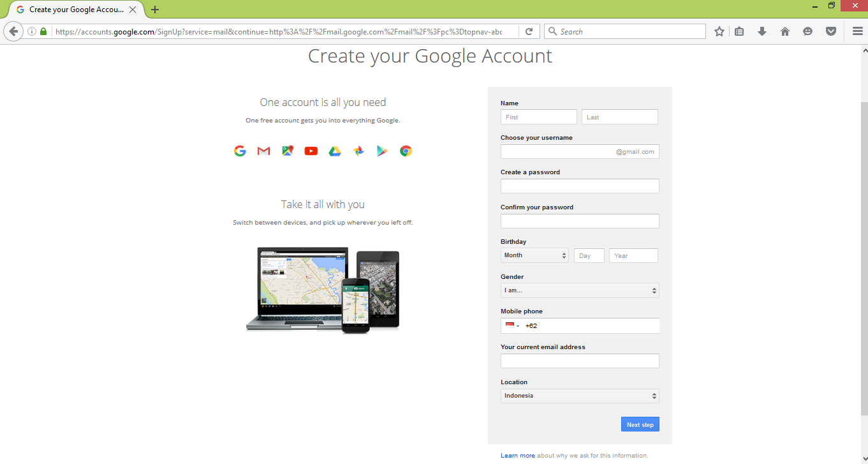The image size is (868, 464).
Task: Click the Google logo icon in the services row
Action: pos(240,151)
